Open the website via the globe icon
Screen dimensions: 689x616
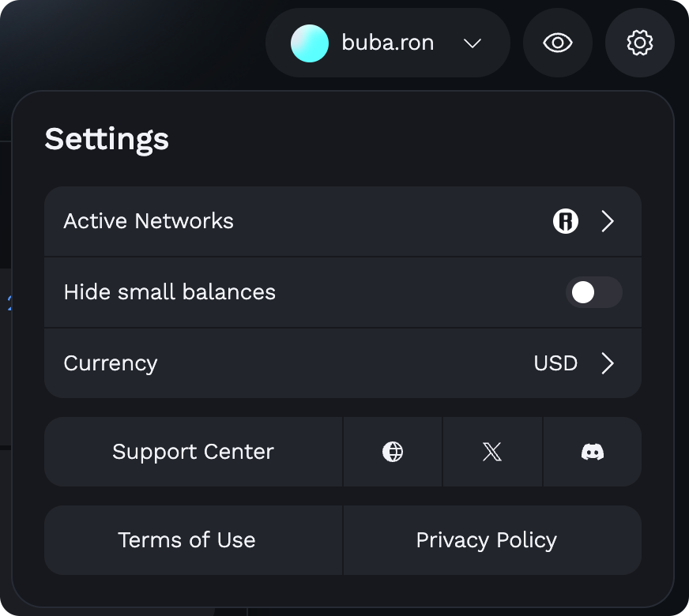coord(393,452)
